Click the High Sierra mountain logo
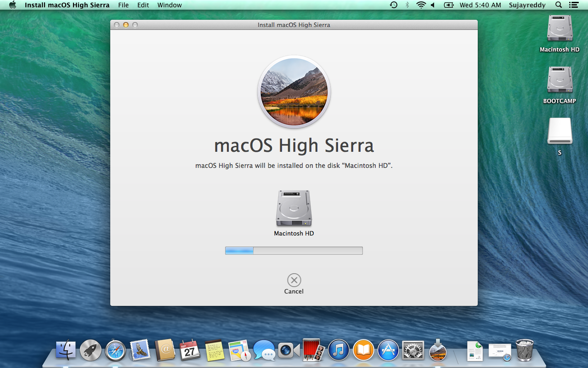The height and width of the screenshot is (368, 588). point(294,92)
